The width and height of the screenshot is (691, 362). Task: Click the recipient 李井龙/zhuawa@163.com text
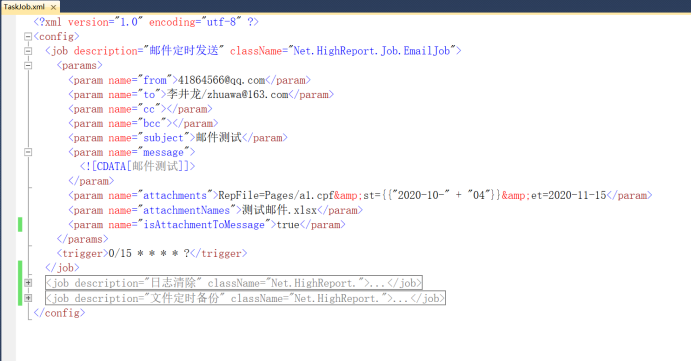(x=227, y=95)
